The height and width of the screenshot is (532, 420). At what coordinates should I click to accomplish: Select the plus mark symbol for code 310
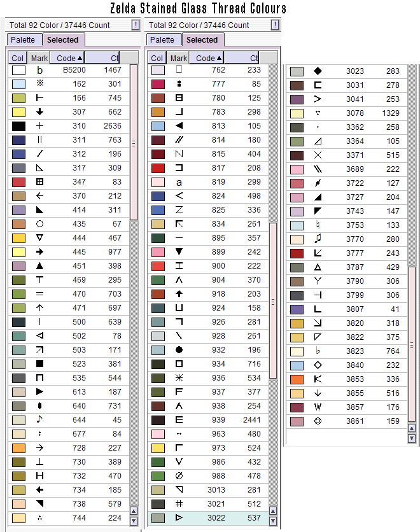point(39,126)
